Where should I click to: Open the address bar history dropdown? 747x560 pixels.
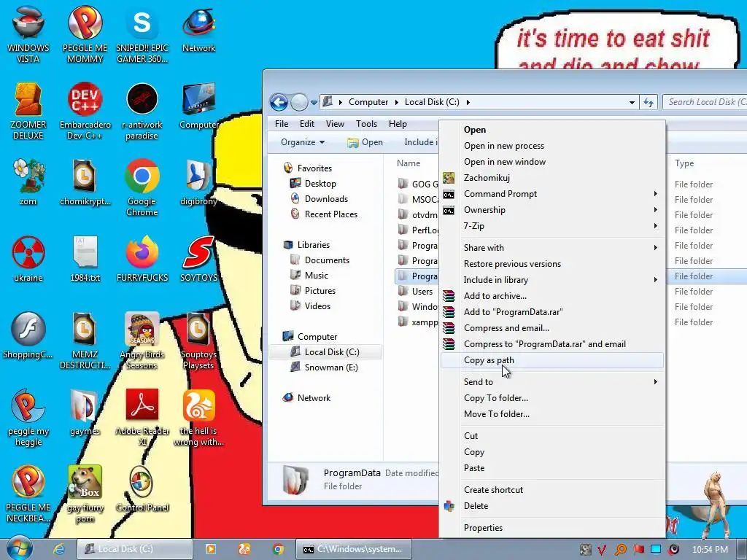632,102
